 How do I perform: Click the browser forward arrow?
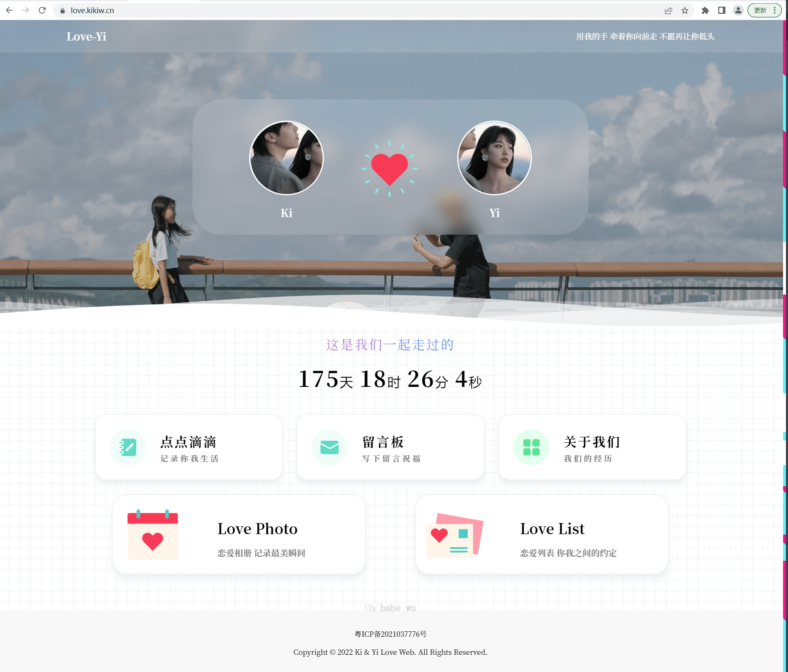point(25,10)
